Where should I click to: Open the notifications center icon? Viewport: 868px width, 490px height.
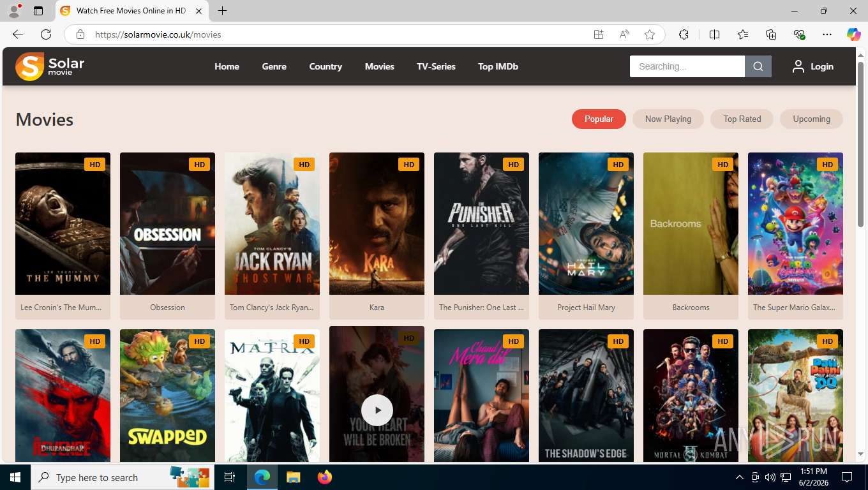(847, 477)
